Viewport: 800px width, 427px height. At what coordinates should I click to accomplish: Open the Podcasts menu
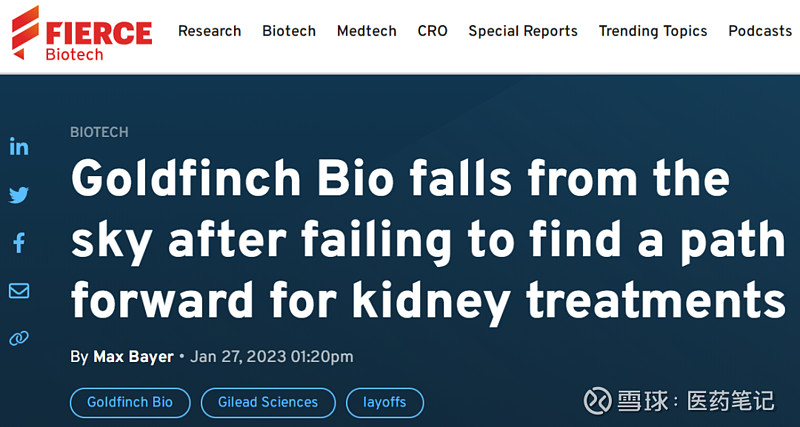[760, 31]
